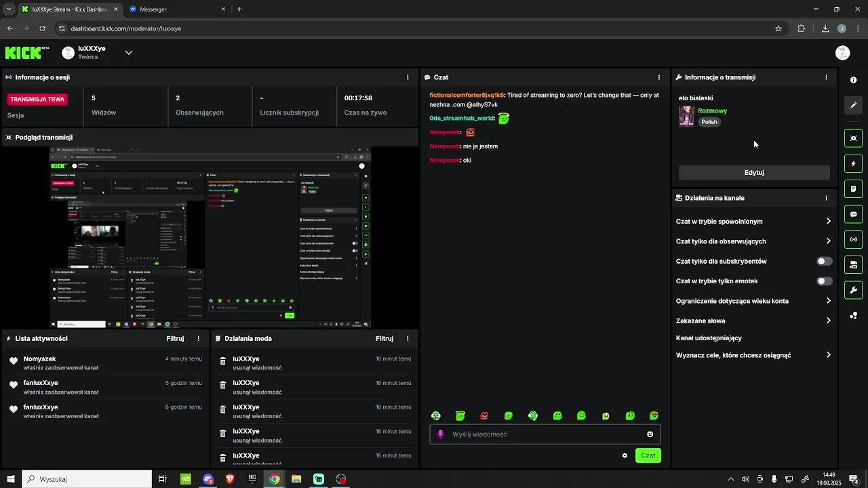Click the purple microphone icon in the chat input
The image size is (868, 488).
click(441, 434)
